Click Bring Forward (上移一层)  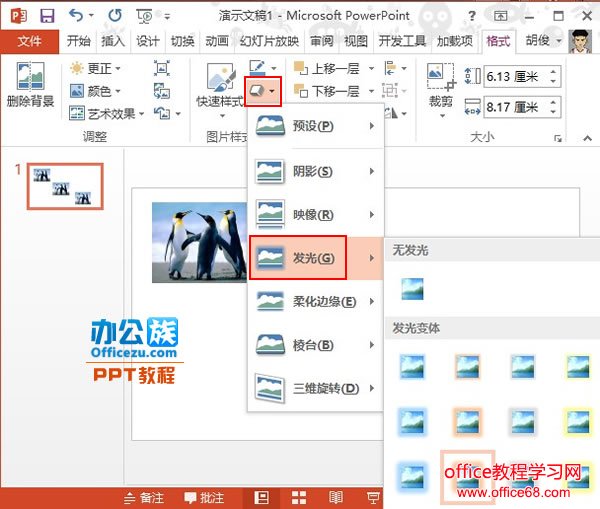(x=327, y=69)
